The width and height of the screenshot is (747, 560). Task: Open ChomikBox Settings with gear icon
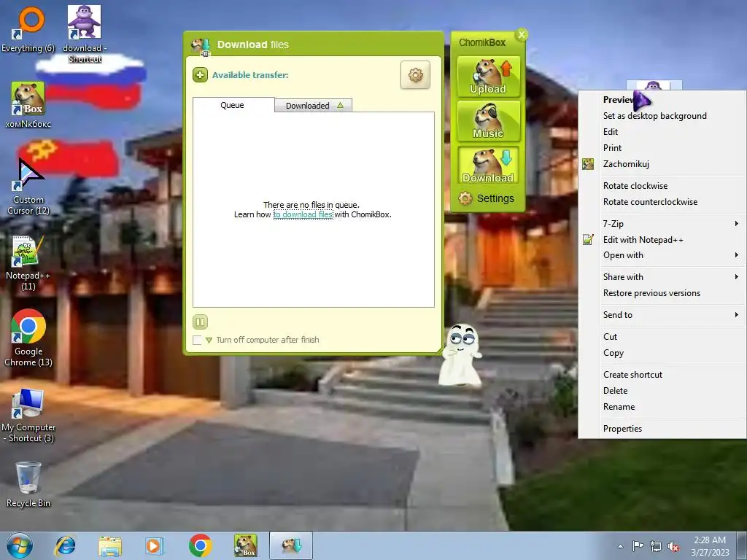(487, 198)
